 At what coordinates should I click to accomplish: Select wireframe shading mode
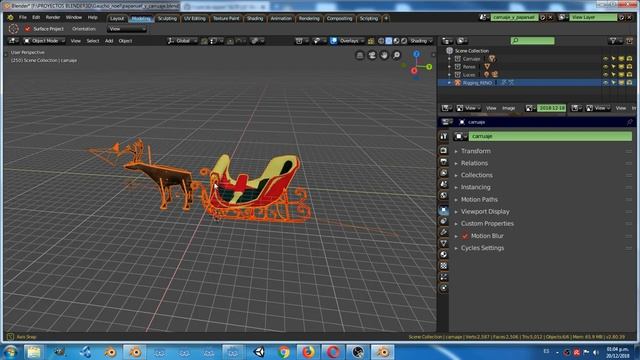coord(381,41)
